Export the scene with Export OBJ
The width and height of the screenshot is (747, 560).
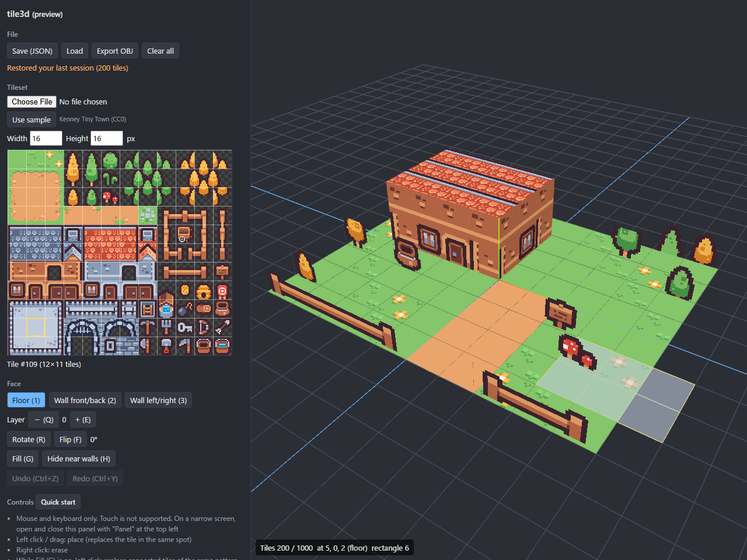[x=115, y=51]
